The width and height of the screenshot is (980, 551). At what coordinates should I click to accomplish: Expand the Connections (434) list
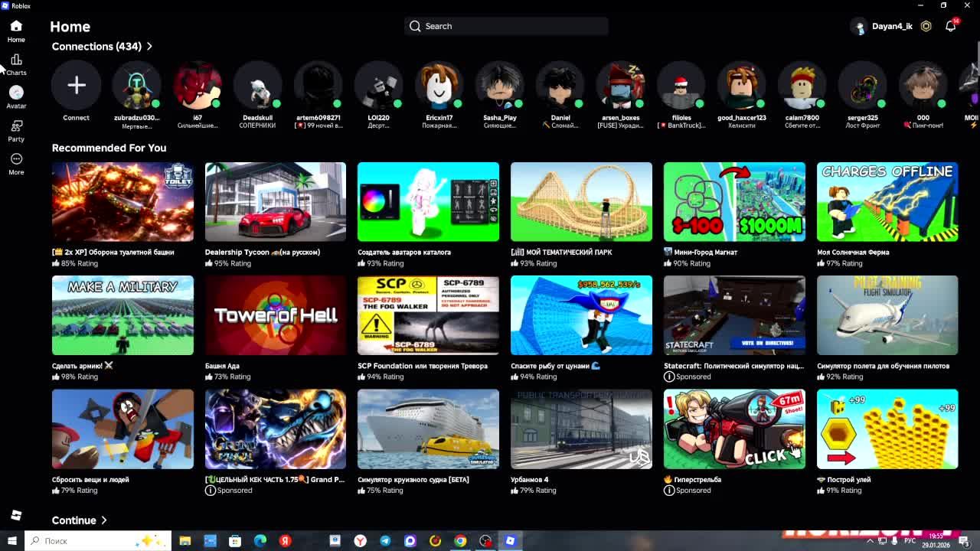click(102, 47)
